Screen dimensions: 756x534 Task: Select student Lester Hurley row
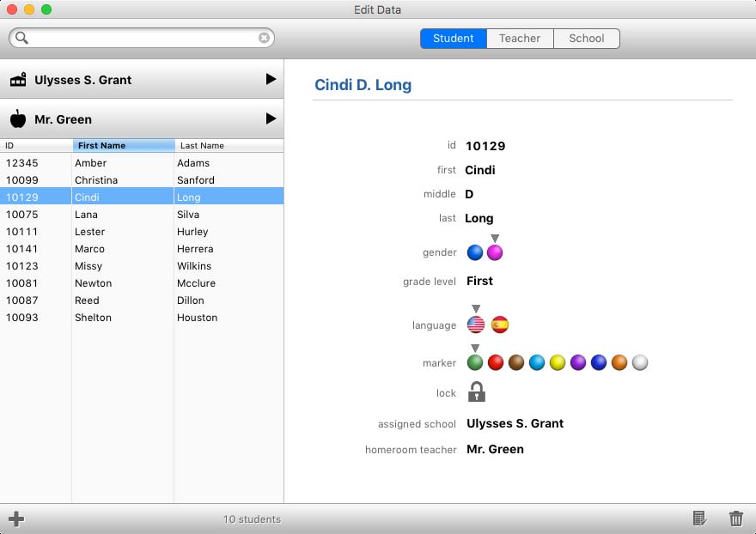[142, 231]
